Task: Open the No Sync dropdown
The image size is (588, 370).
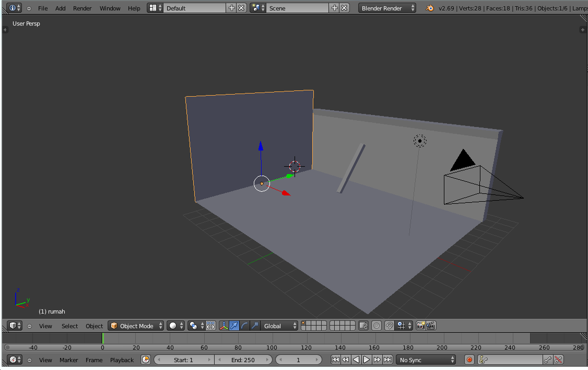Action: point(426,360)
